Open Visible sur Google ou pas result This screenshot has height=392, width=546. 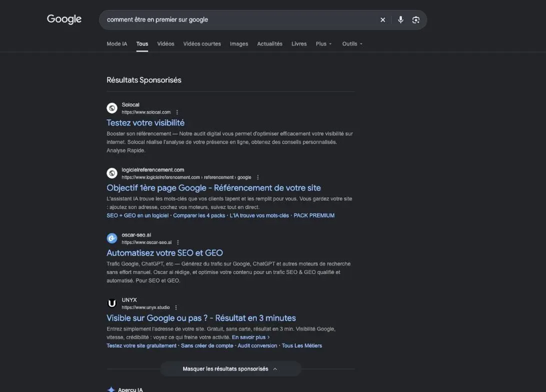point(201,318)
